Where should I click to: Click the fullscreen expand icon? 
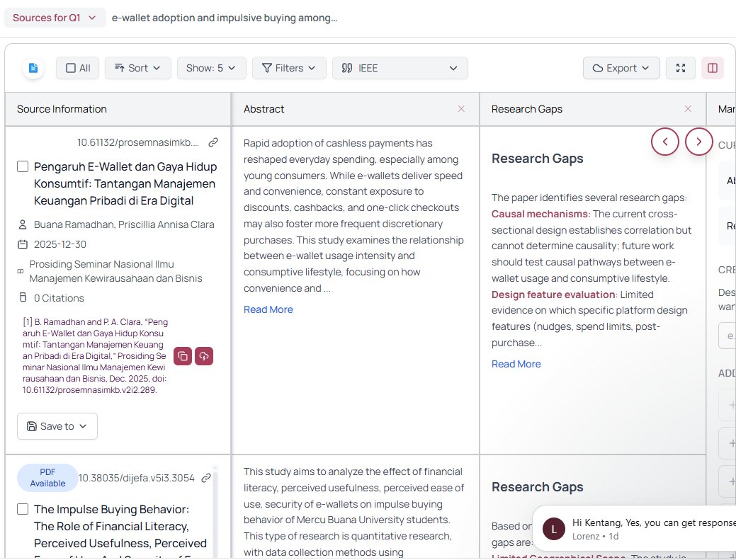(681, 68)
